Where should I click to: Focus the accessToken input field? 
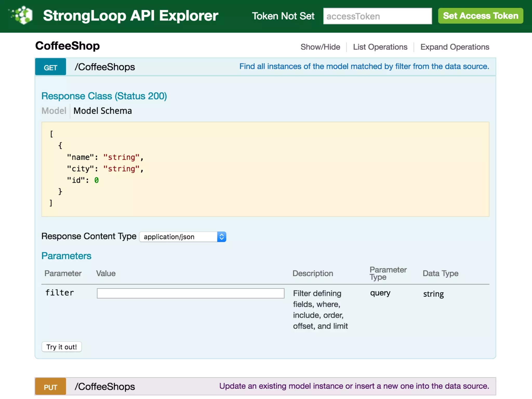click(377, 16)
